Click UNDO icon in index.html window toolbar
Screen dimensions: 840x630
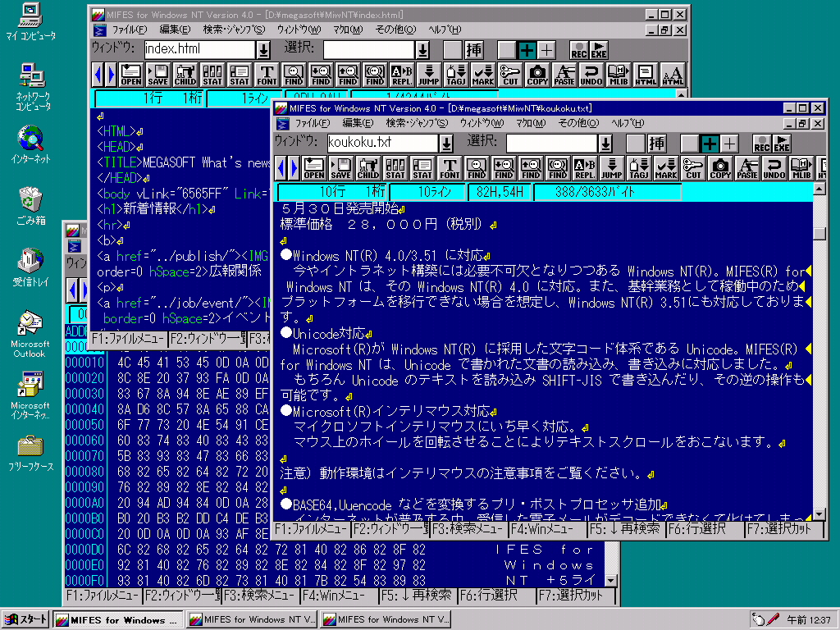(591, 75)
